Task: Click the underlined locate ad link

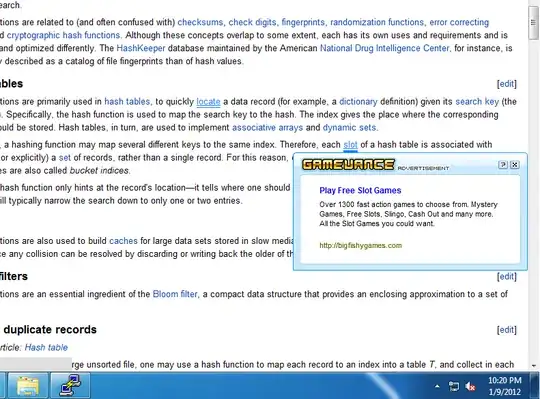Action: (208, 102)
